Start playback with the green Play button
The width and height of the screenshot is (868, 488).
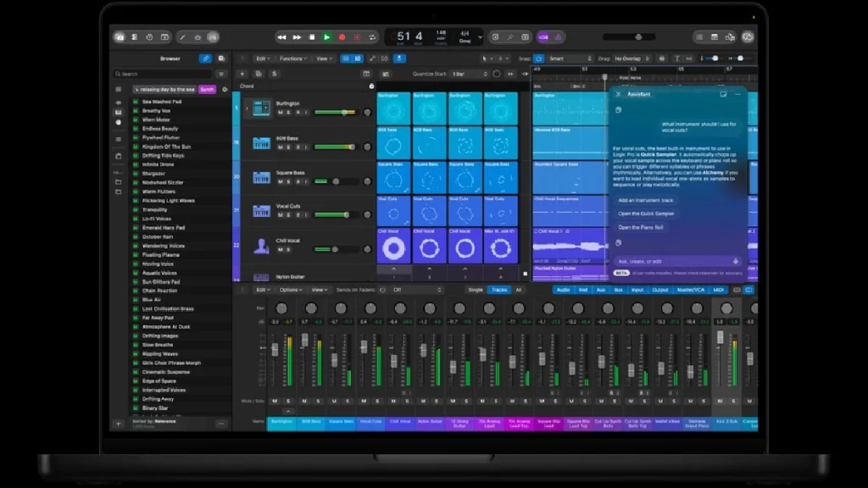point(326,37)
